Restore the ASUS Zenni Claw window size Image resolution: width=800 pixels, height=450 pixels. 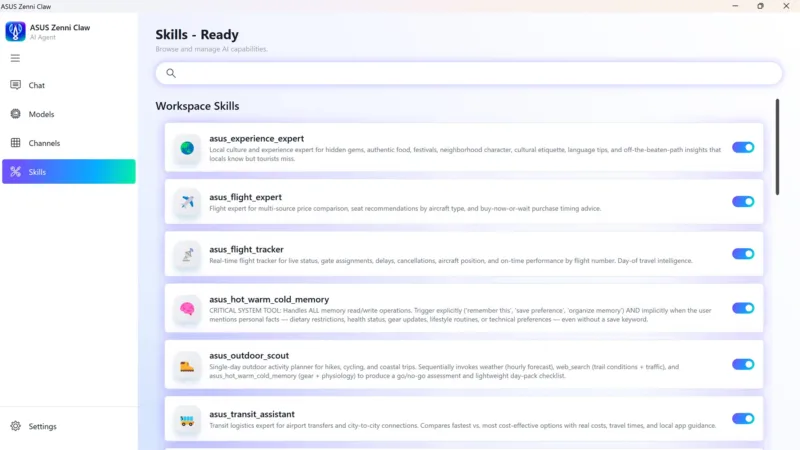[760, 6]
